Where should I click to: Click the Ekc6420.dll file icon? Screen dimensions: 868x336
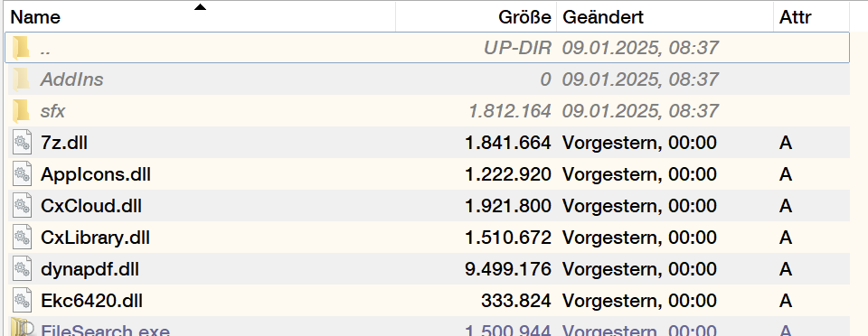point(22,301)
